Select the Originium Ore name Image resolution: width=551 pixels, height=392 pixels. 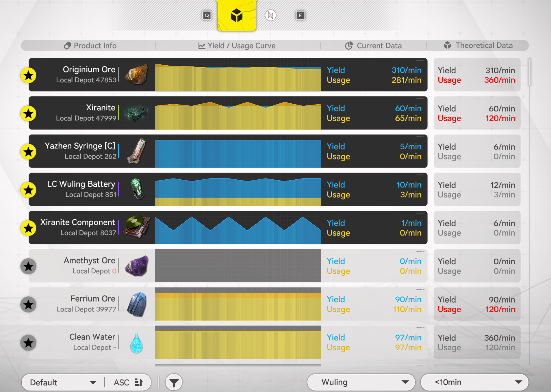point(89,69)
